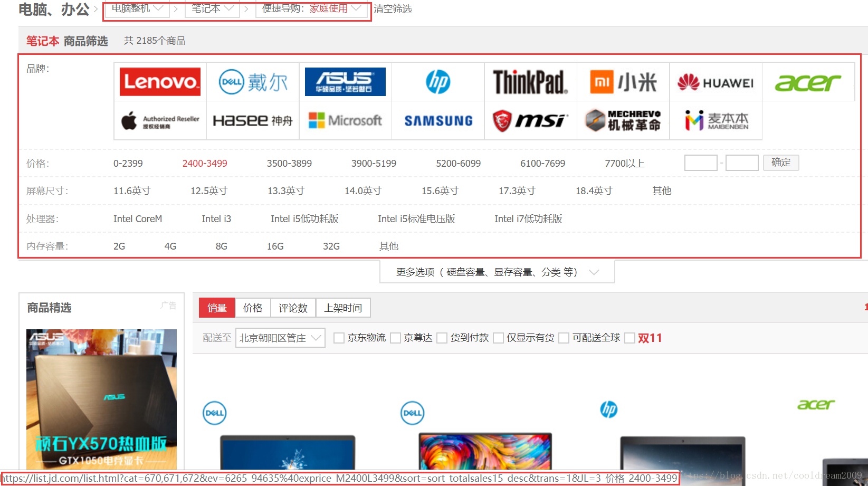Click 清空筛选 to clear filters
Image resolution: width=868 pixels, height=486 pixels.
(x=393, y=9)
